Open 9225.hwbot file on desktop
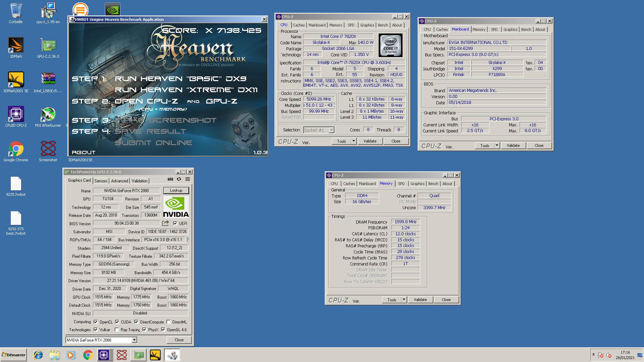Screen dimensions: 644x362 point(16,186)
